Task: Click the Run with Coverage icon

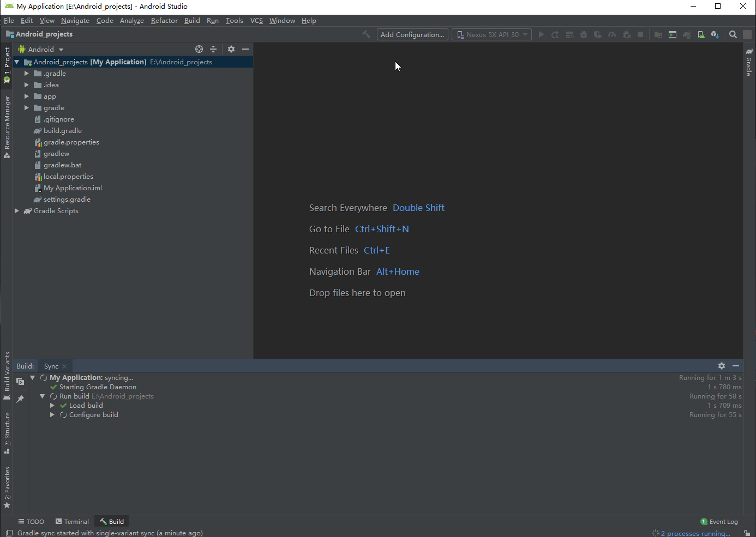Action: coord(598,34)
